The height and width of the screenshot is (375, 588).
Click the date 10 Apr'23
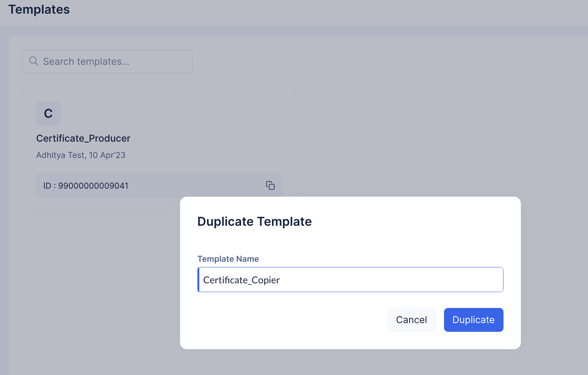pos(107,155)
